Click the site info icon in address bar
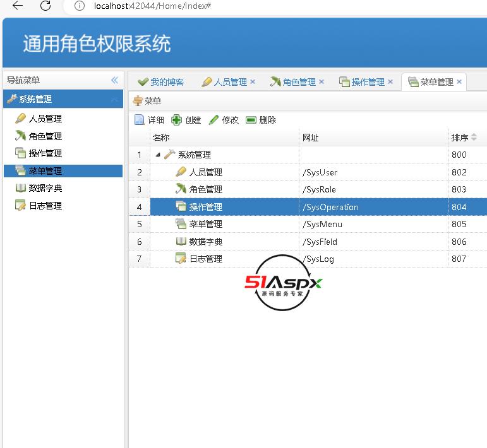 click(x=80, y=6)
